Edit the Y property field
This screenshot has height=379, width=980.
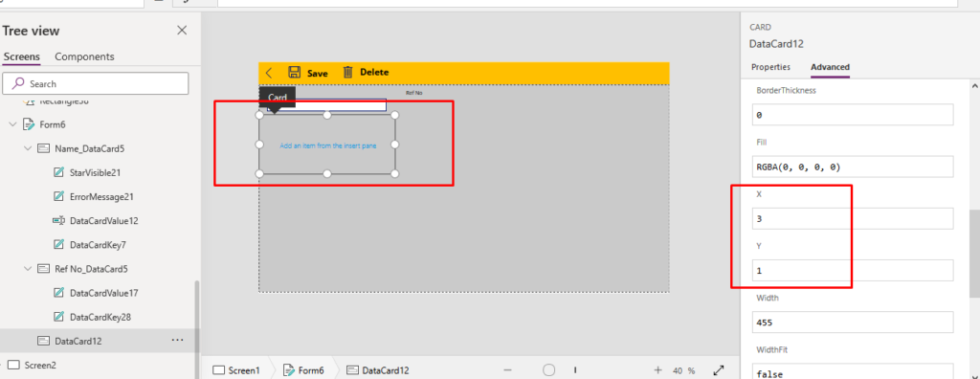[x=853, y=271]
